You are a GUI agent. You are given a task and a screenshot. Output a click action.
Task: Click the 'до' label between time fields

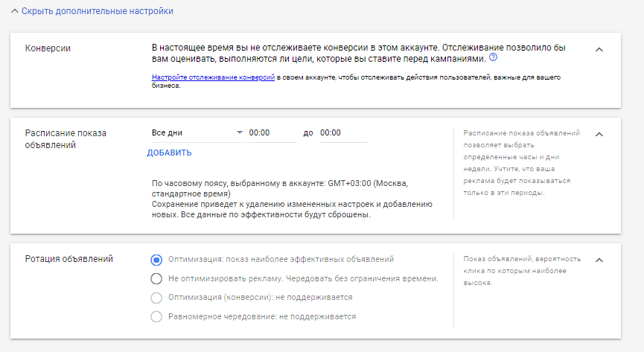pos(308,133)
